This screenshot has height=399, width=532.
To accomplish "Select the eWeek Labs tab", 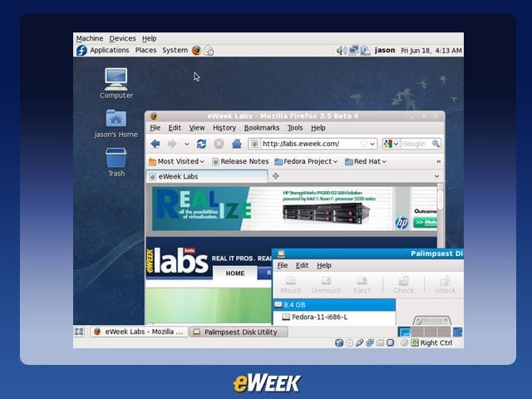I will [207, 176].
